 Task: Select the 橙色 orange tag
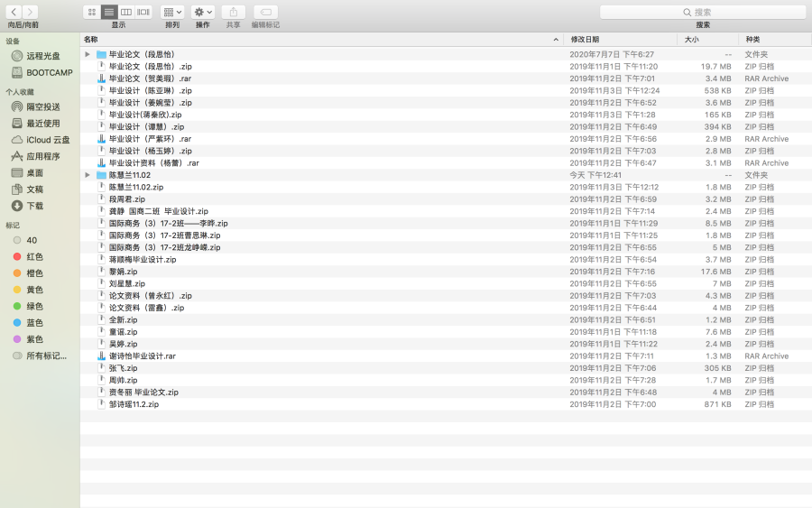click(28, 273)
